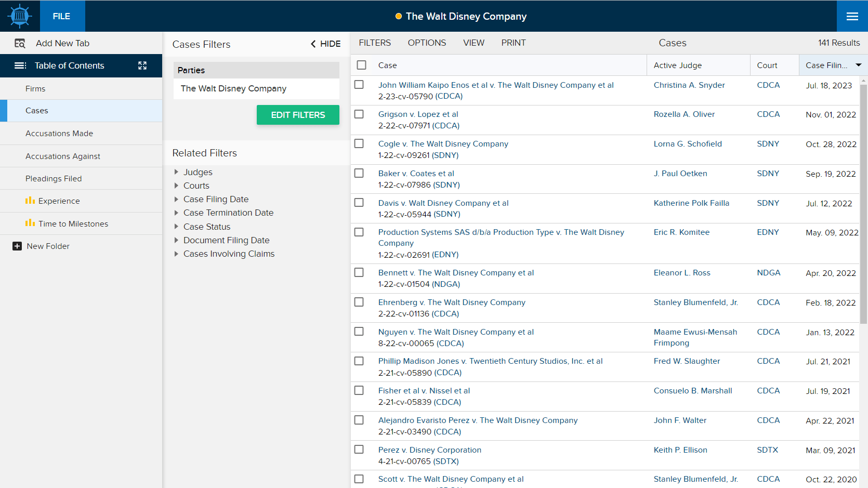Click the ship wheel app logo

click(x=20, y=16)
